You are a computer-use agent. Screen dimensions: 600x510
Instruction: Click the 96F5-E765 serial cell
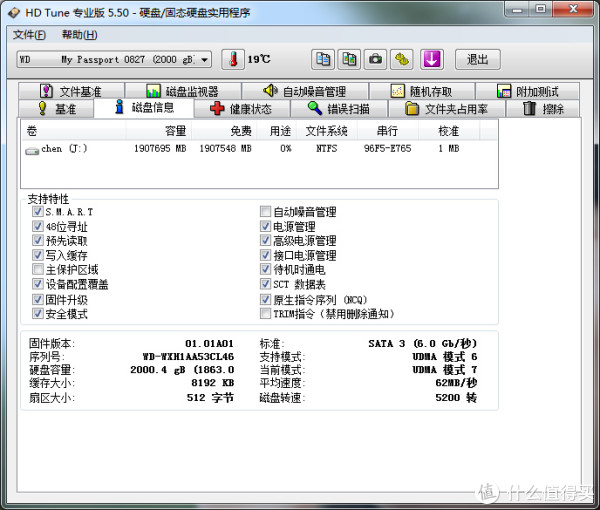click(x=388, y=148)
